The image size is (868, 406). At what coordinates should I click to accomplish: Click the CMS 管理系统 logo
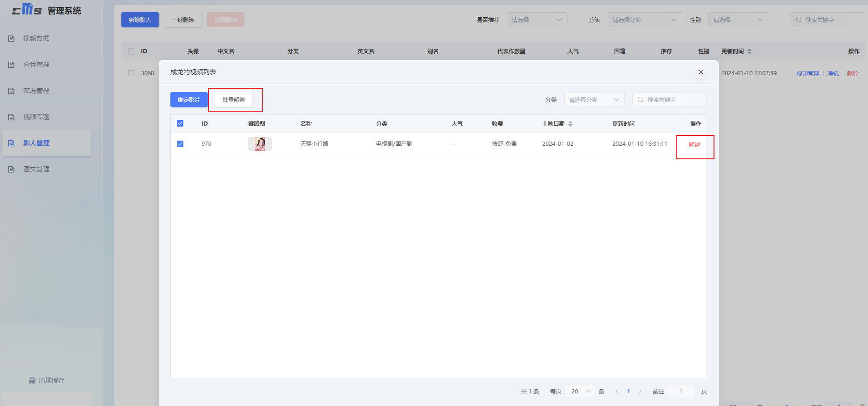coord(47,10)
